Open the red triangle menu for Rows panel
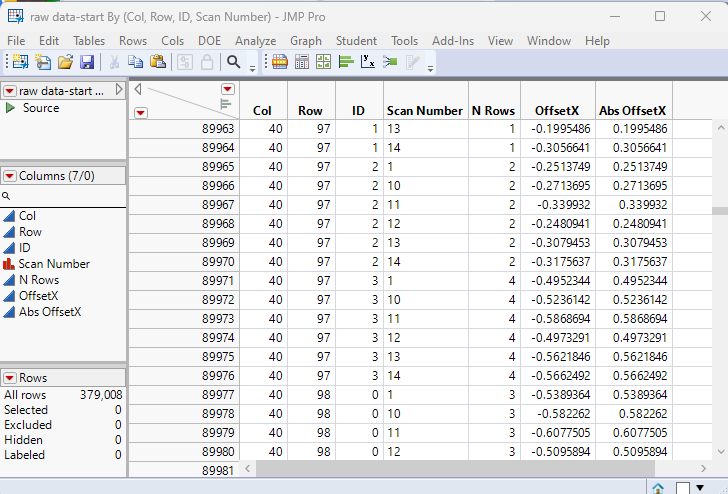 (10, 378)
